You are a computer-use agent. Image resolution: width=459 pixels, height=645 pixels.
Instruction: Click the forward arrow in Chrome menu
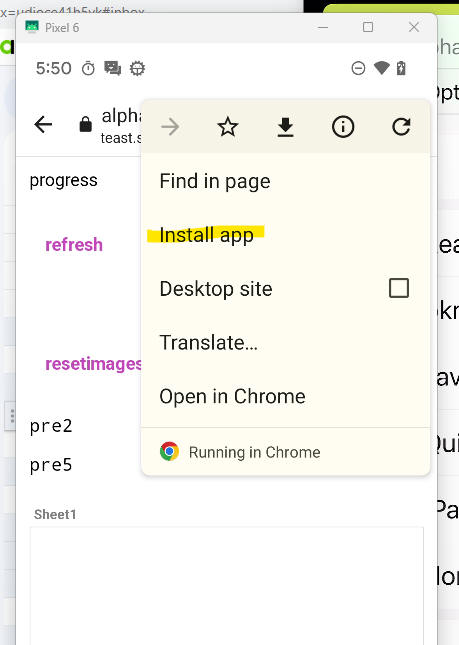click(x=170, y=127)
